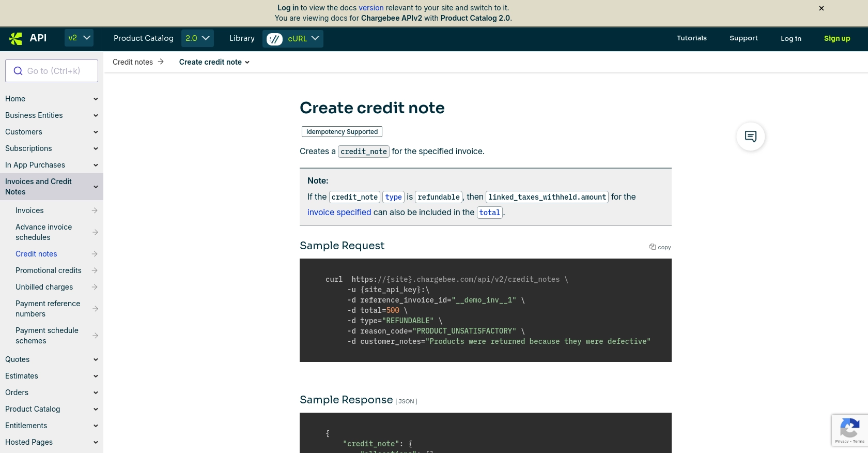
Task: Click the version link in banner
Action: [x=371, y=8]
